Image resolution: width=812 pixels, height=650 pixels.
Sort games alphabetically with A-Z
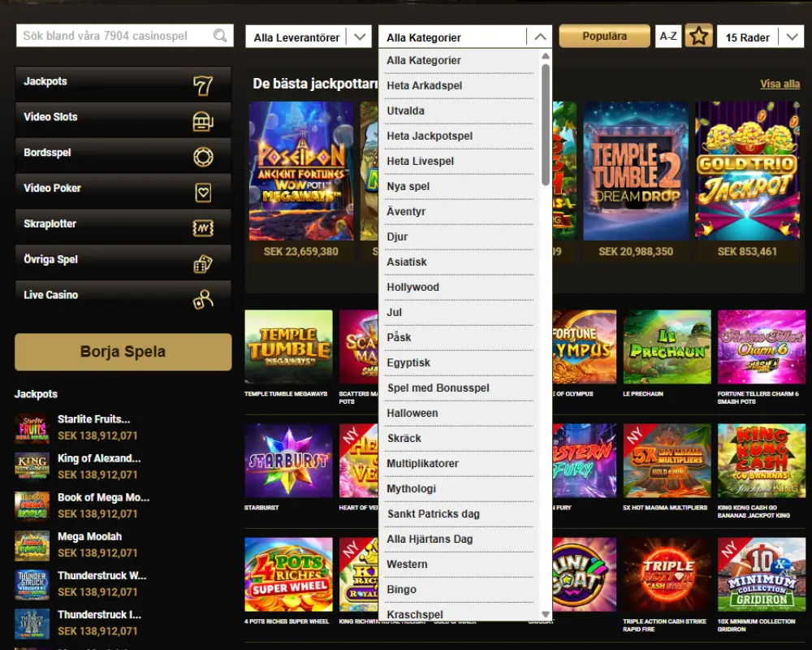pos(668,37)
